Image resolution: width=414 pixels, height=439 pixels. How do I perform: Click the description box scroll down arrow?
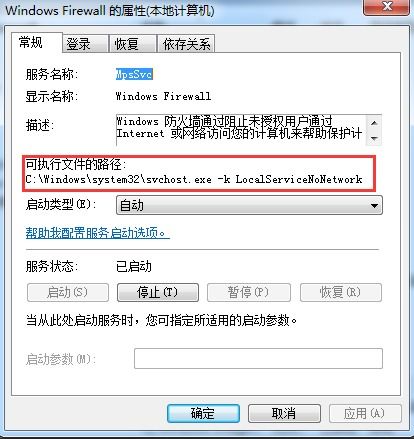tap(374, 138)
